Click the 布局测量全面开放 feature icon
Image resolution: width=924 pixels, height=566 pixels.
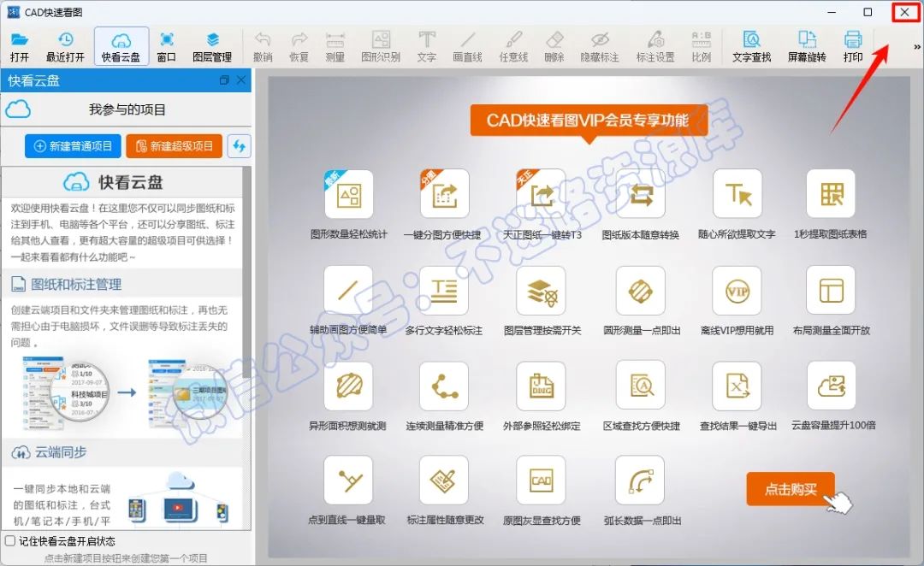click(x=831, y=291)
